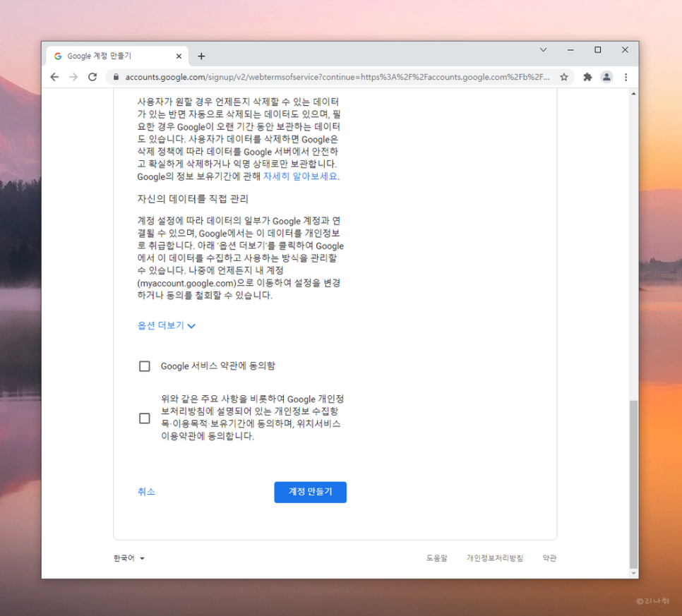This screenshot has height=616, width=682.
Task: Bookmark this page with the star icon
Action: pyautogui.click(x=565, y=78)
